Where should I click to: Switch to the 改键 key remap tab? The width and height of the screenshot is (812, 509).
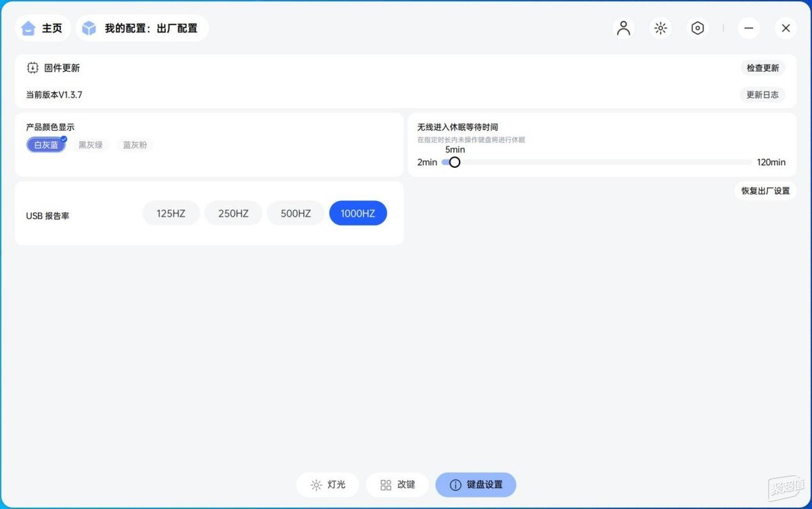click(x=397, y=485)
